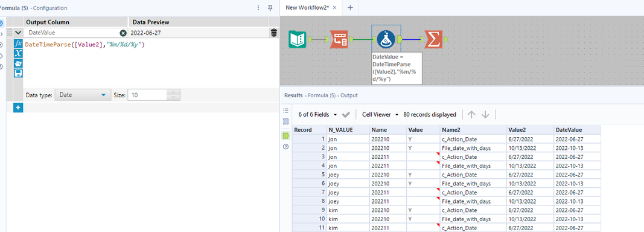This screenshot has height=232, width=644.
Task: Select N_VALUE cell 'jon' in record 1
Action: click(x=348, y=139)
